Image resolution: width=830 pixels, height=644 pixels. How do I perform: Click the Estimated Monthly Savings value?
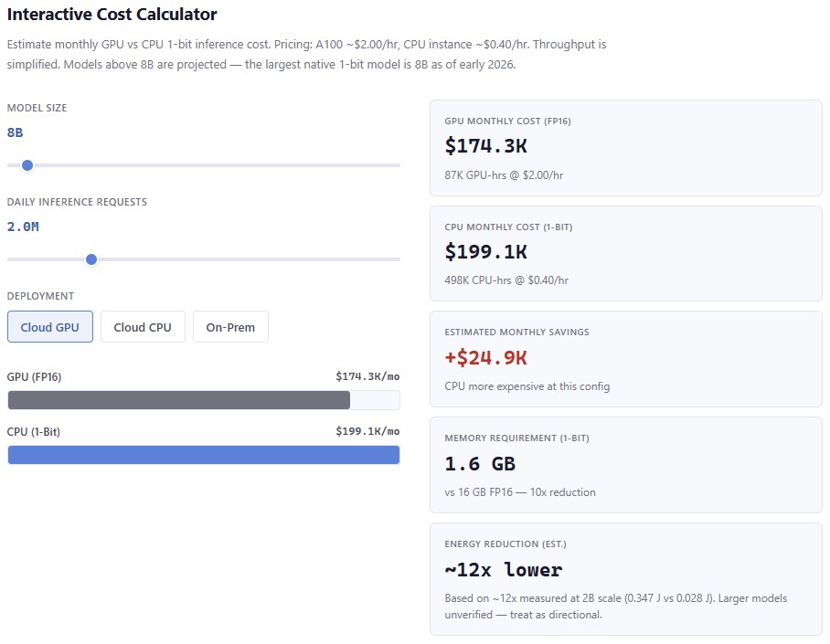pos(485,357)
